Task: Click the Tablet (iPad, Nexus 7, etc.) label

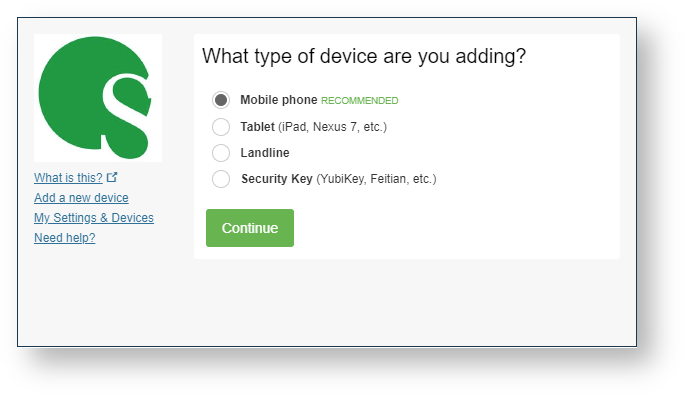Action: tap(314, 127)
